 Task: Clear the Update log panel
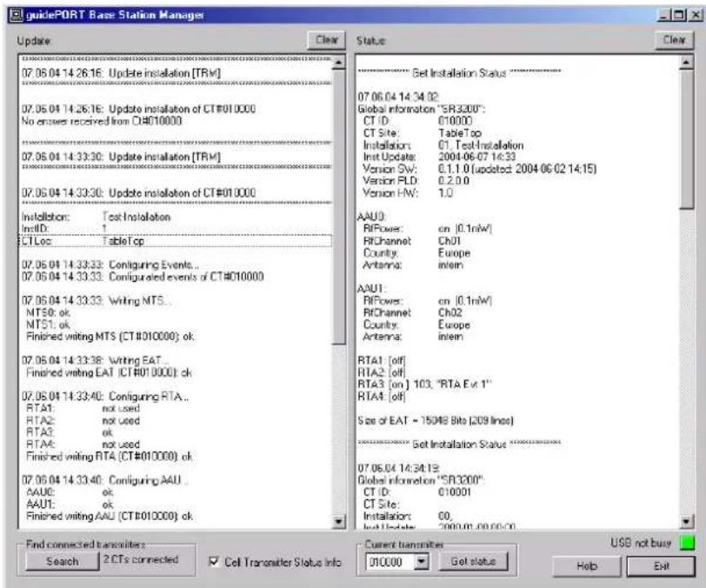pyautogui.click(x=326, y=40)
